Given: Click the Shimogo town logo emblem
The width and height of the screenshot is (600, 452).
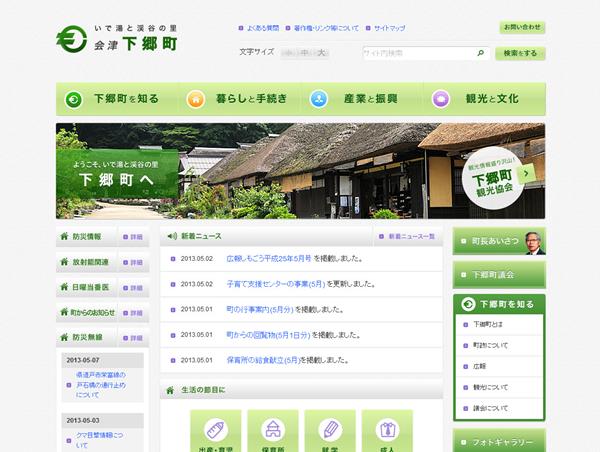Looking at the screenshot, I should pos(72,39).
